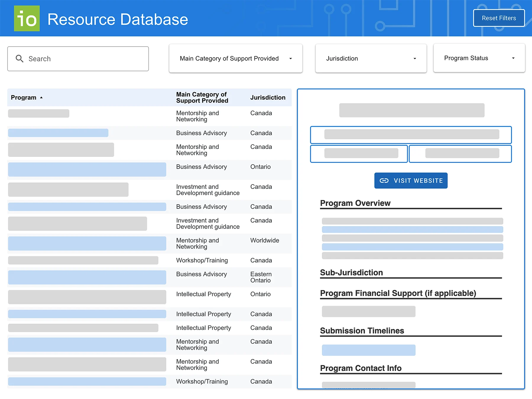Image resolution: width=532 pixels, height=399 pixels.
Task: Click the io logo in the header
Action: click(x=27, y=18)
